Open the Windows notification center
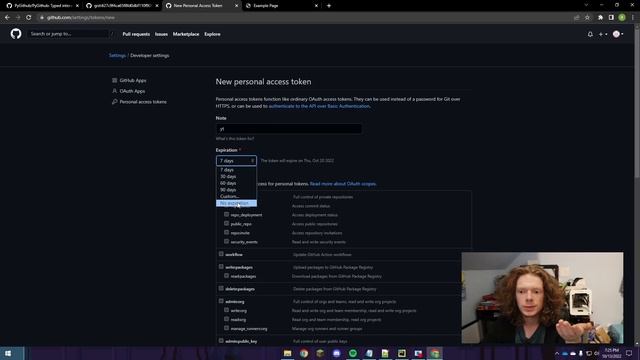The width and height of the screenshot is (640, 360). tap(629, 353)
